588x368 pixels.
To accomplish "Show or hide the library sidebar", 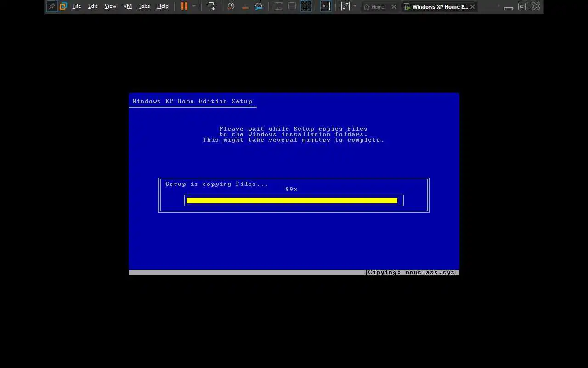I will pos(278,6).
